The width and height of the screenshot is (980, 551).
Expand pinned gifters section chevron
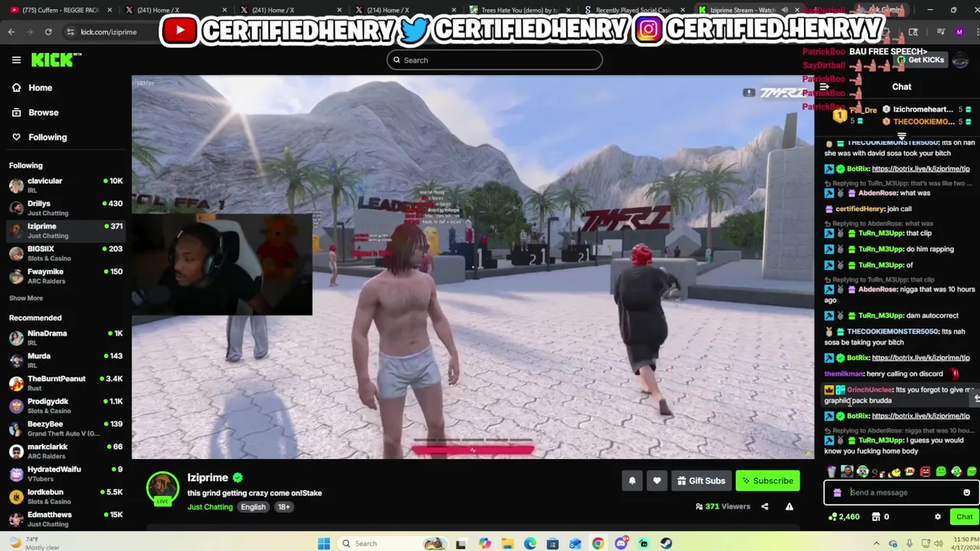coord(901,135)
